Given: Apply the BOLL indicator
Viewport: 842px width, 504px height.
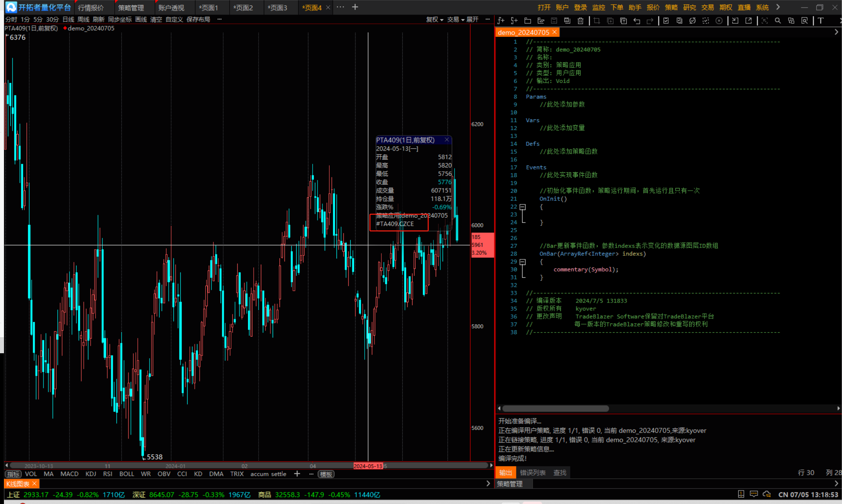Looking at the screenshot, I should pos(126,474).
